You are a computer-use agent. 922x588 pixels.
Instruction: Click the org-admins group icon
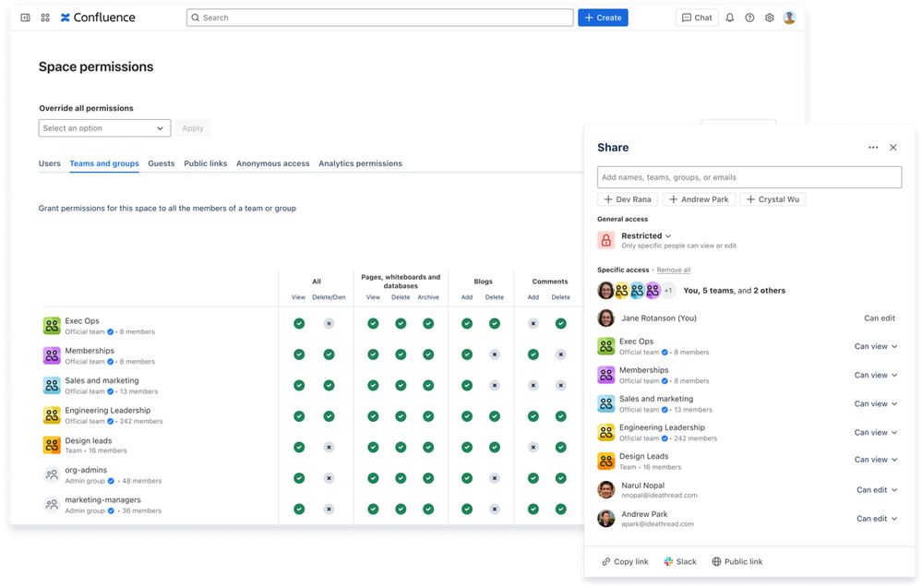(52, 474)
